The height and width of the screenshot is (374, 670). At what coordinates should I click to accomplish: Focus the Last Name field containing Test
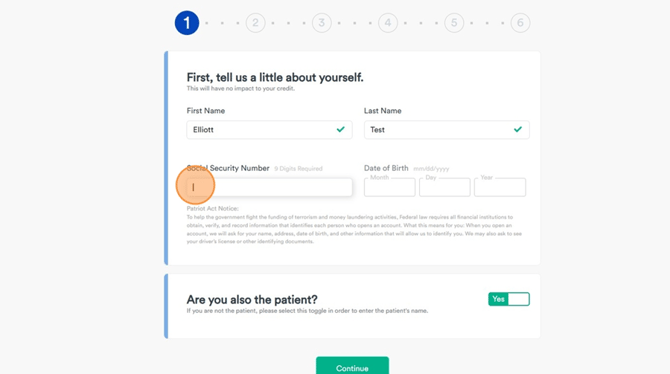coord(447,130)
